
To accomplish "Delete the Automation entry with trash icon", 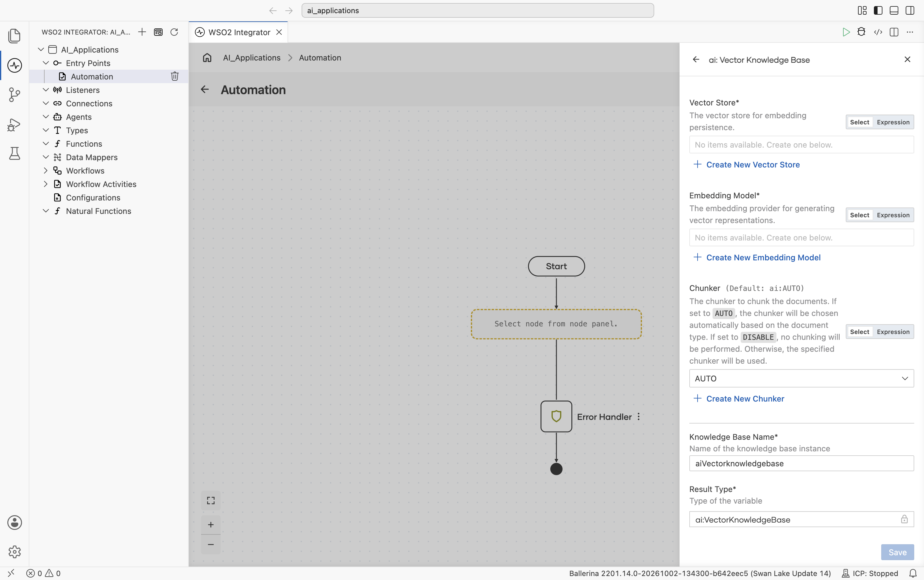I will pyautogui.click(x=174, y=76).
